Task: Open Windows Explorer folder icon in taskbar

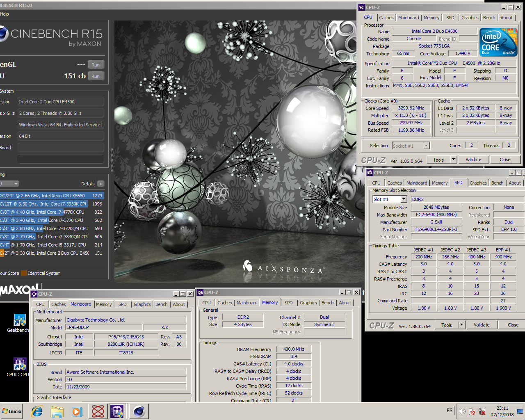Action: 57,411
